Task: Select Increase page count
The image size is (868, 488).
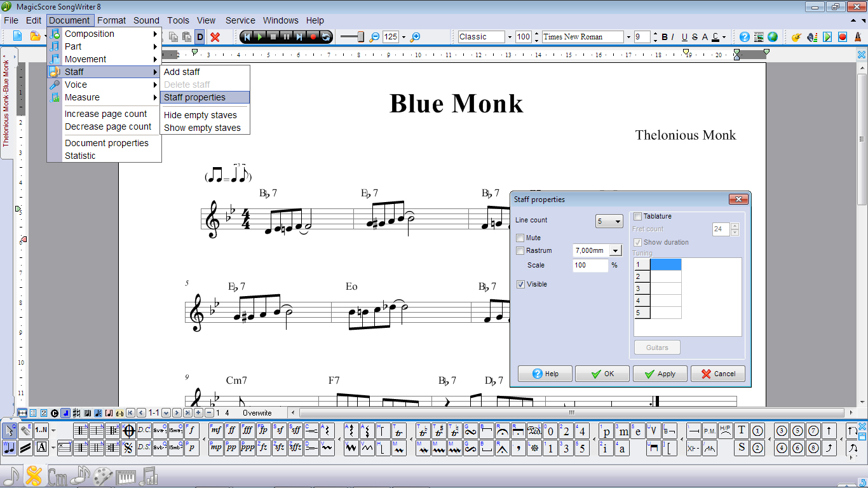Action: (104, 114)
